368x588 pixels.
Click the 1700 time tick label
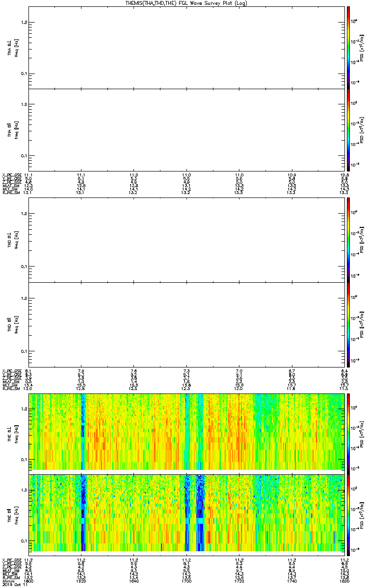pos(186,581)
